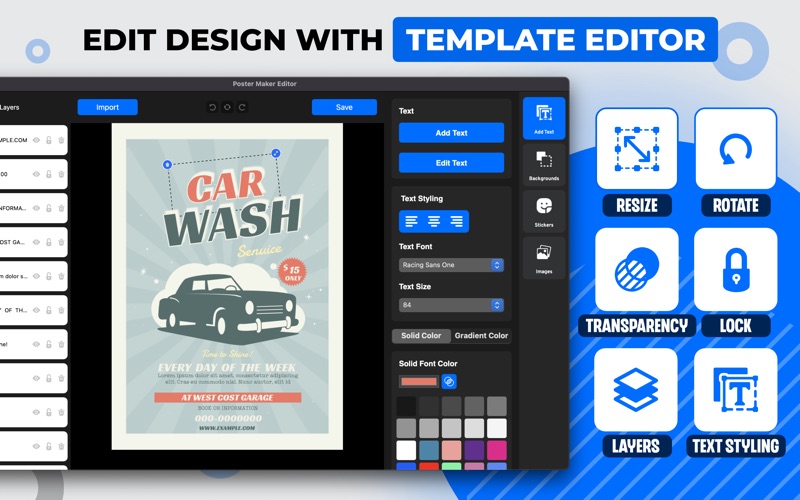The width and height of the screenshot is (800, 500).
Task: Switch to Gradient Color tab
Action: [481, 336]
